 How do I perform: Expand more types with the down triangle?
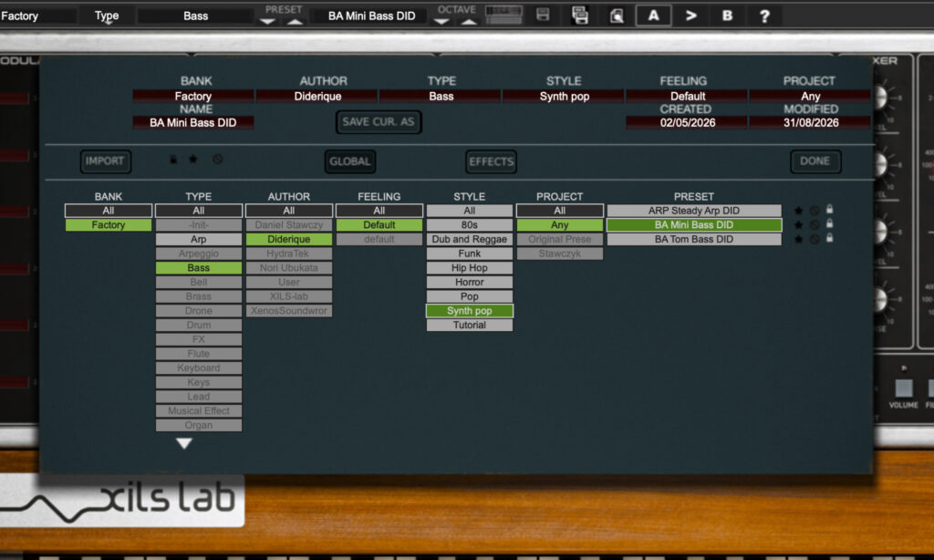[184, 443]
